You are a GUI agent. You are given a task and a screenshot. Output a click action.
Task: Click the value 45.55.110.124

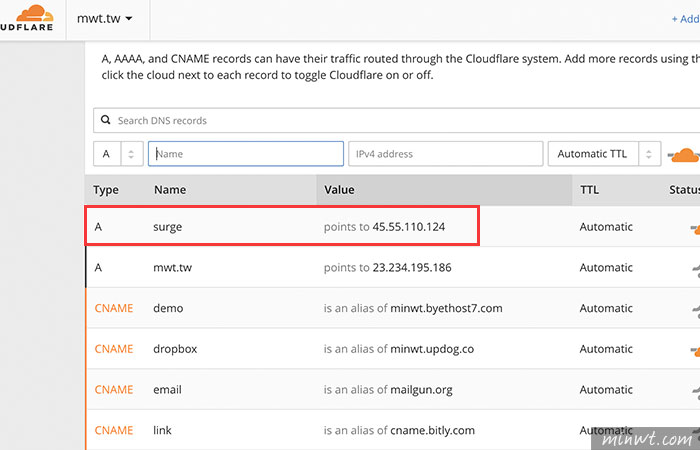(409, 227)
